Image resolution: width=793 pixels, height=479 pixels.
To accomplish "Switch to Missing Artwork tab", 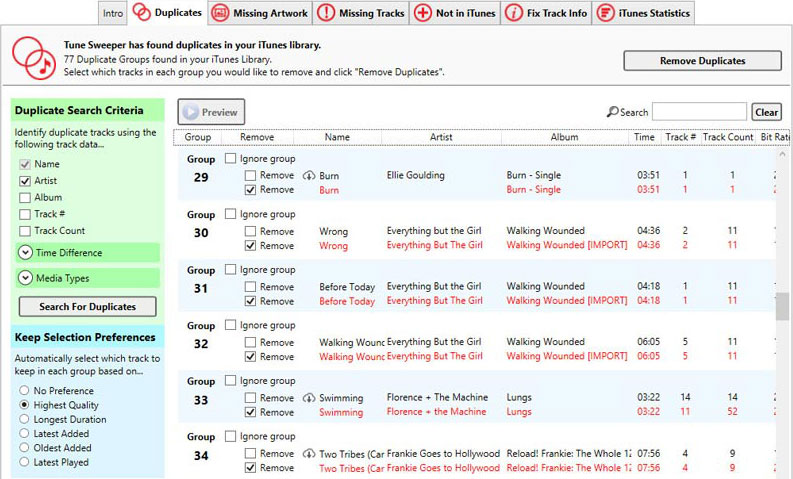I will 261,13.
